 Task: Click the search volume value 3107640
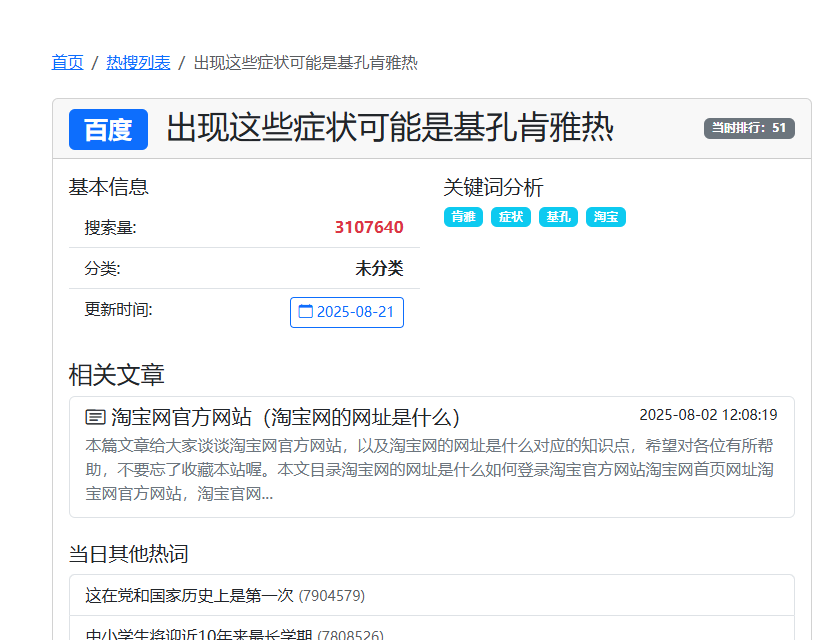tap(369, 227)
